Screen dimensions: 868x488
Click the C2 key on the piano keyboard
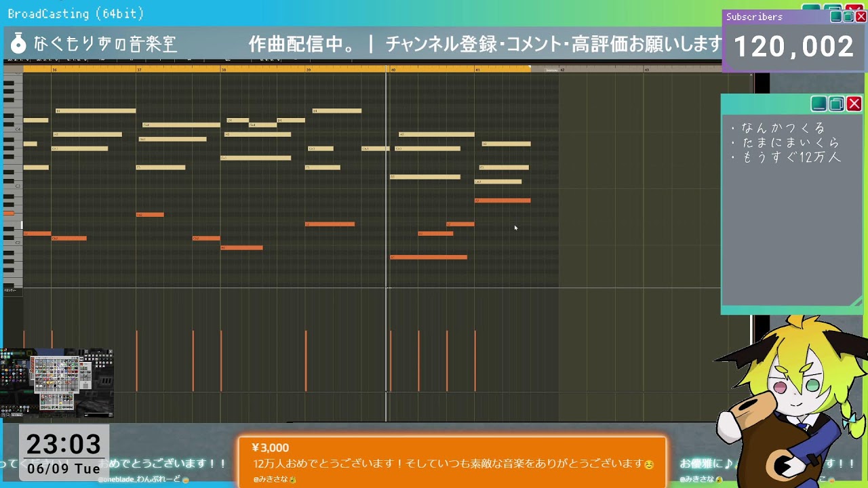pyautogui.click(x=17, y=243)
